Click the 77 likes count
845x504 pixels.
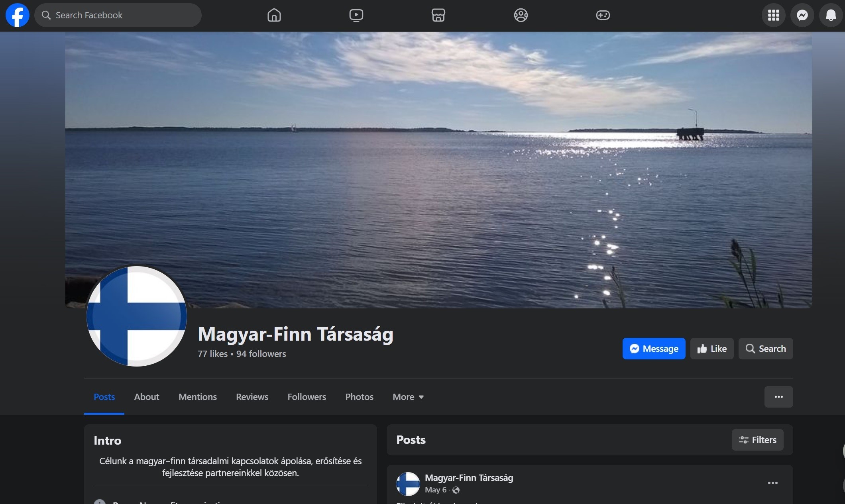point(212,354)
